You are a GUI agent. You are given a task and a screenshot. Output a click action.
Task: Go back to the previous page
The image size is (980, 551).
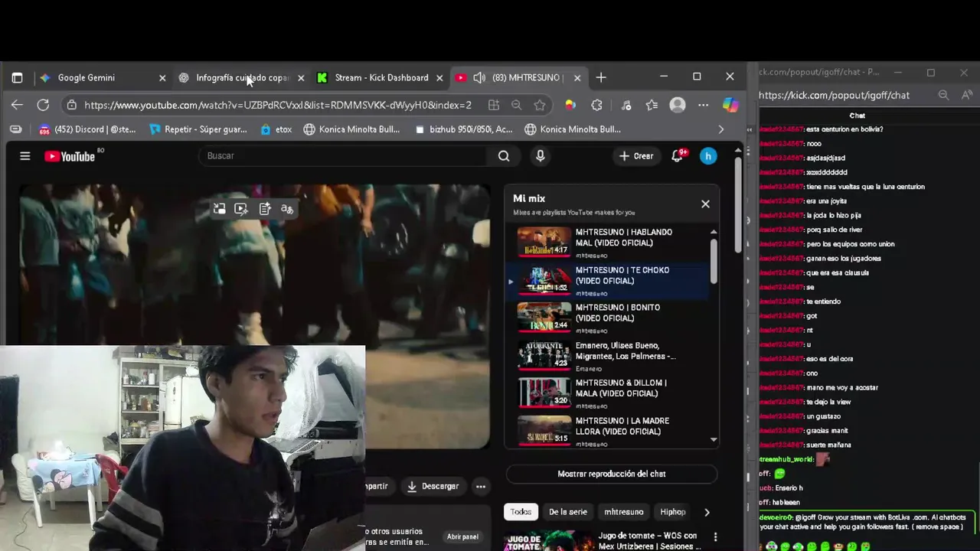coord(17,105)
